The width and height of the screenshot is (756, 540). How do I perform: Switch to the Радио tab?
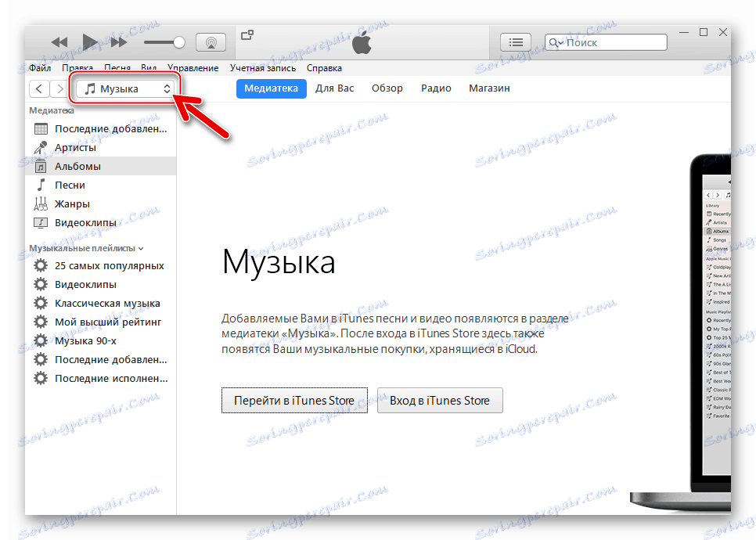pos(436,88)
